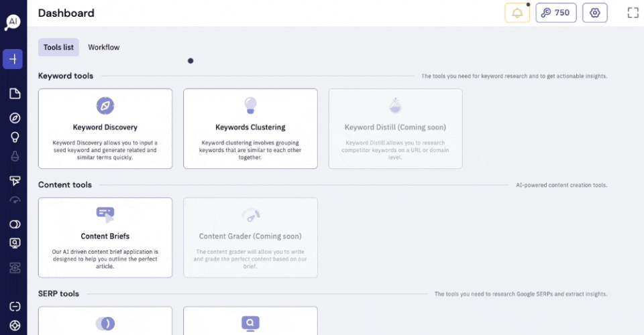Open settings gear button
Image resolution: width=644 pixels, height=335 pixels.
coord(595,13)
